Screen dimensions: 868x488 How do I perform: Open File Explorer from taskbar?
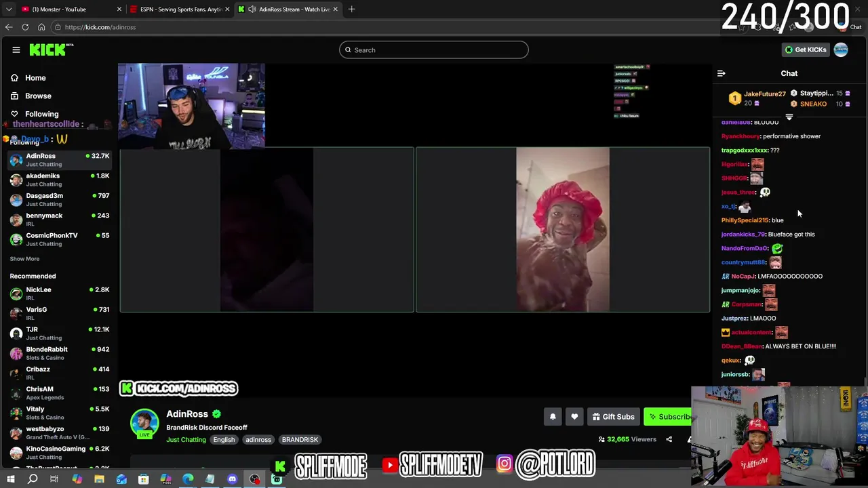click(x=99, y=480)
